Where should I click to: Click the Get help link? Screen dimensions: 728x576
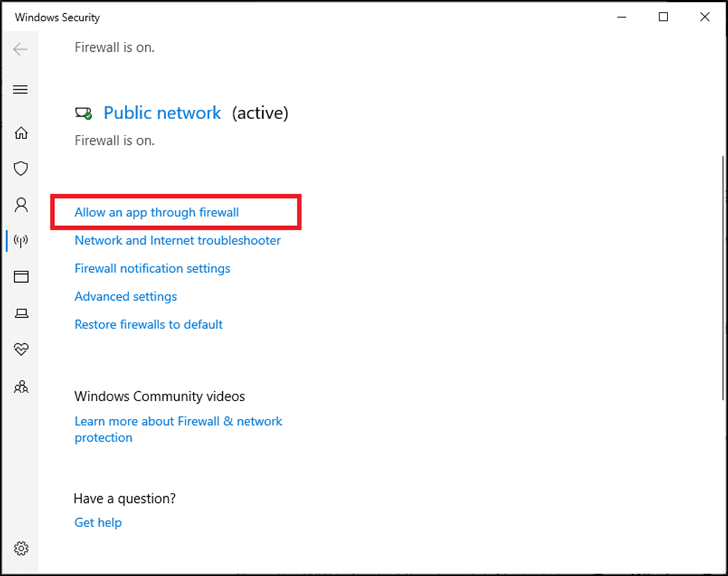98,523
